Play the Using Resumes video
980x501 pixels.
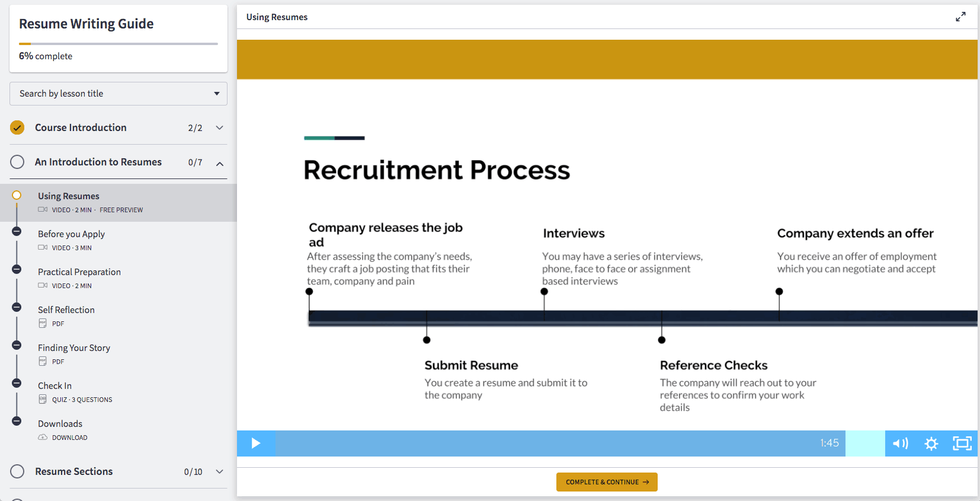tap(256, 443)
